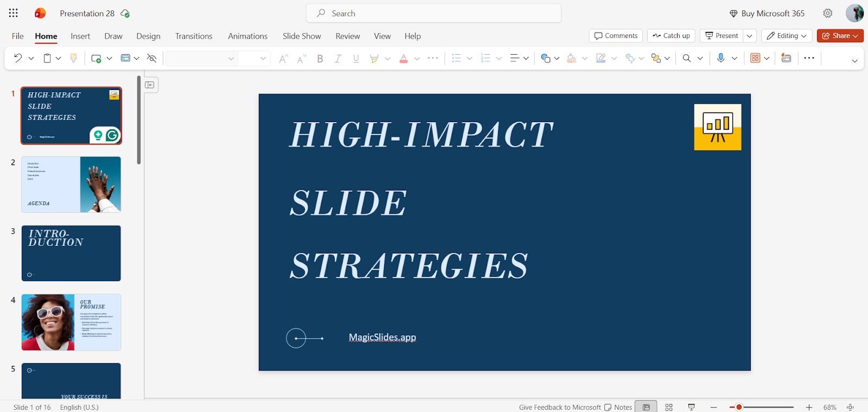Toggle Underline formatting
This screenshot has height=412, width=868.
tap(356, 59)
